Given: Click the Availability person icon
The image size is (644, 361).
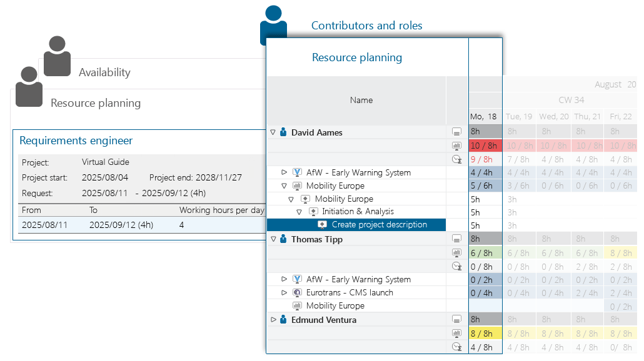Looking at the screenshot, I should [x=57, y=56].
